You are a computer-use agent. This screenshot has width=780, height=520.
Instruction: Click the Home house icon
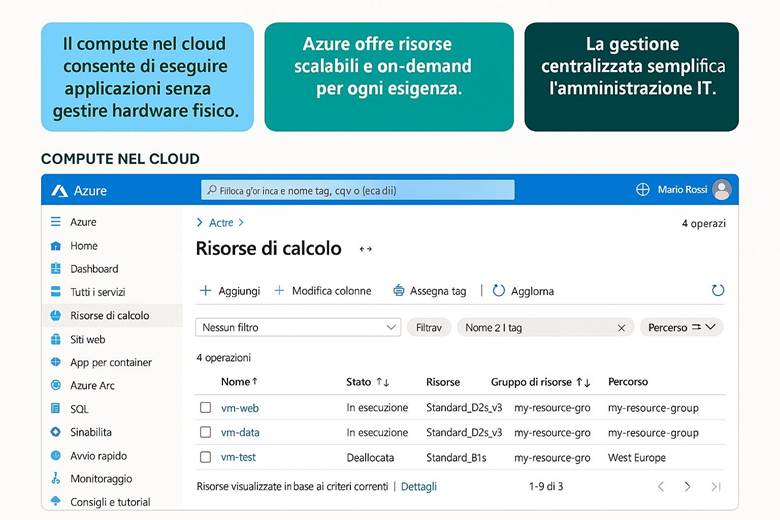pos(56,246)
